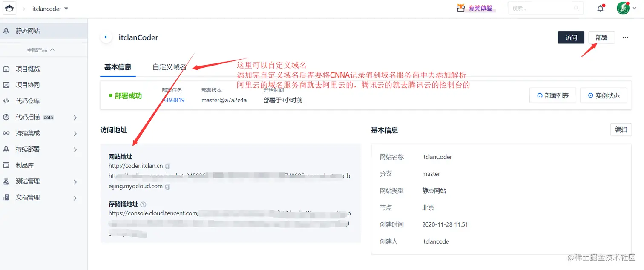Click the CODING logo top left

tap(9, 8)
